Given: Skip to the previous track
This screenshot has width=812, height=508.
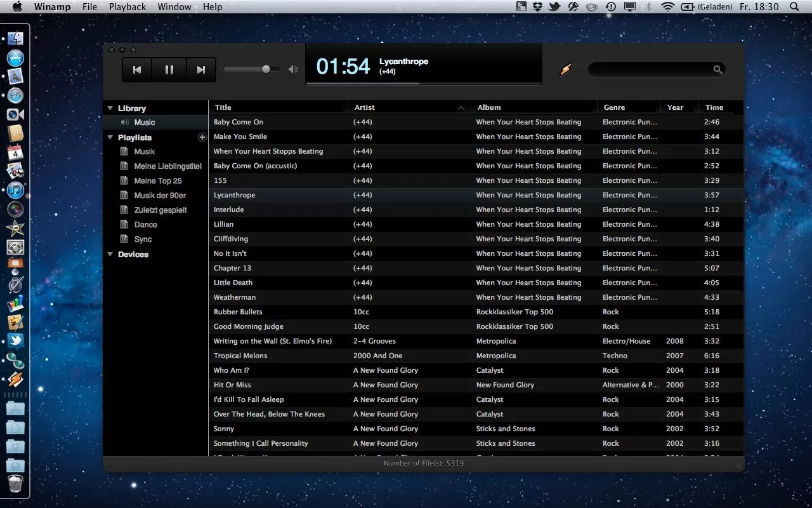Looking at the screenshot, I should coord(138,70).
